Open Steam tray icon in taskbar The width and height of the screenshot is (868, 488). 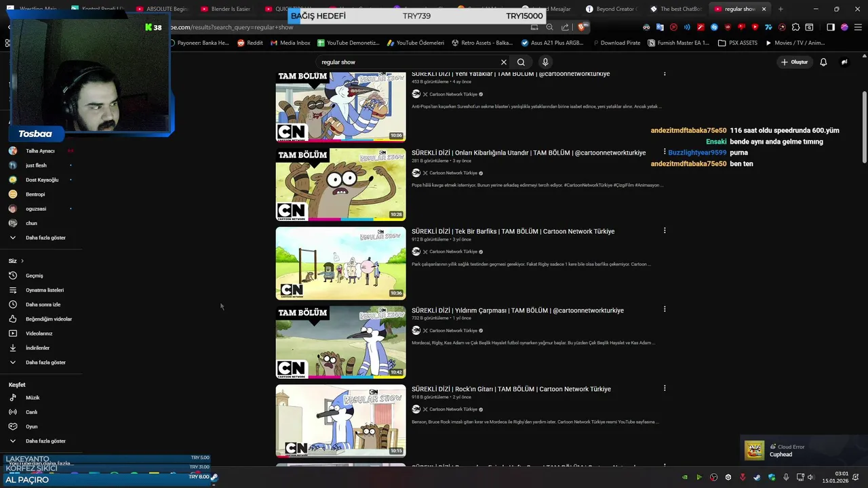(x=757, y=477)
